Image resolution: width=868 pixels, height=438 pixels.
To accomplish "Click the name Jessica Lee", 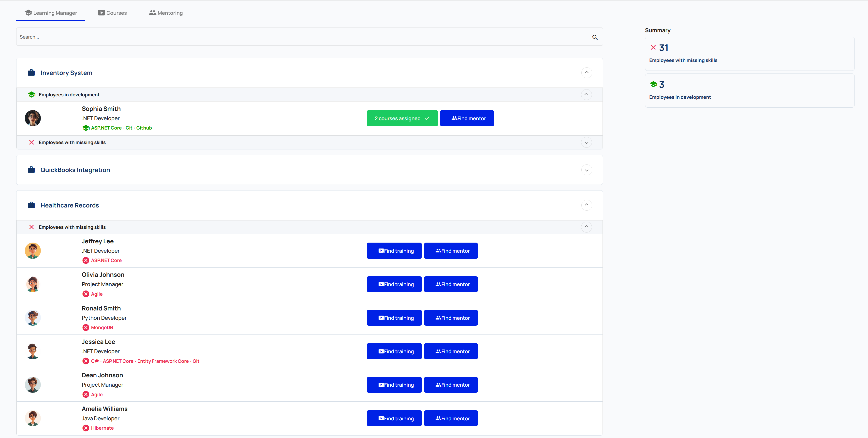I will 98,342.
